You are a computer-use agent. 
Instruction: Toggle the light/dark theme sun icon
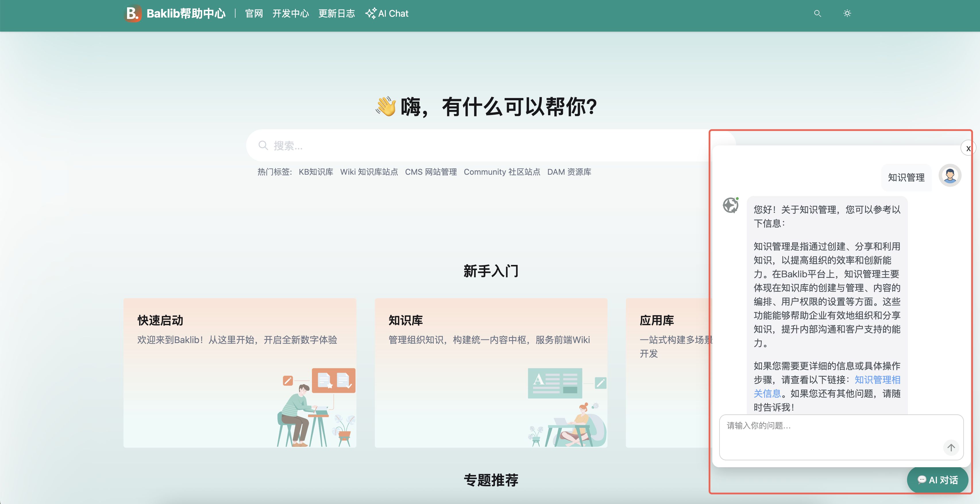pyautogui.click(x=847, y=13)
